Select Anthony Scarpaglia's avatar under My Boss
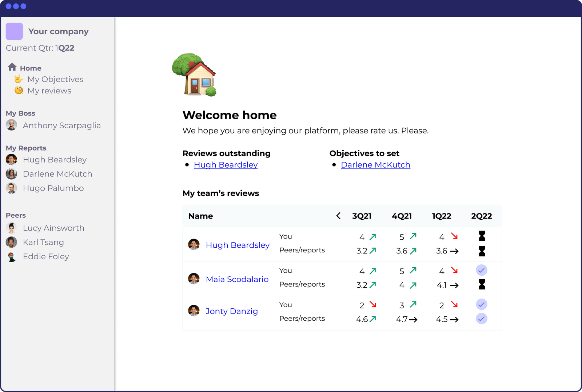Image resolution: width=582 pixels, height=392 pixels. [11, 125]
